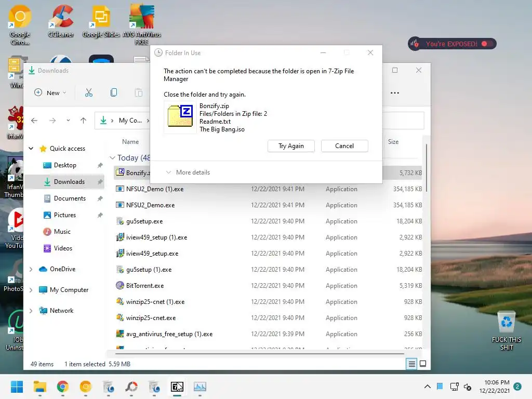Expand the Network tree node

point(31,311)
